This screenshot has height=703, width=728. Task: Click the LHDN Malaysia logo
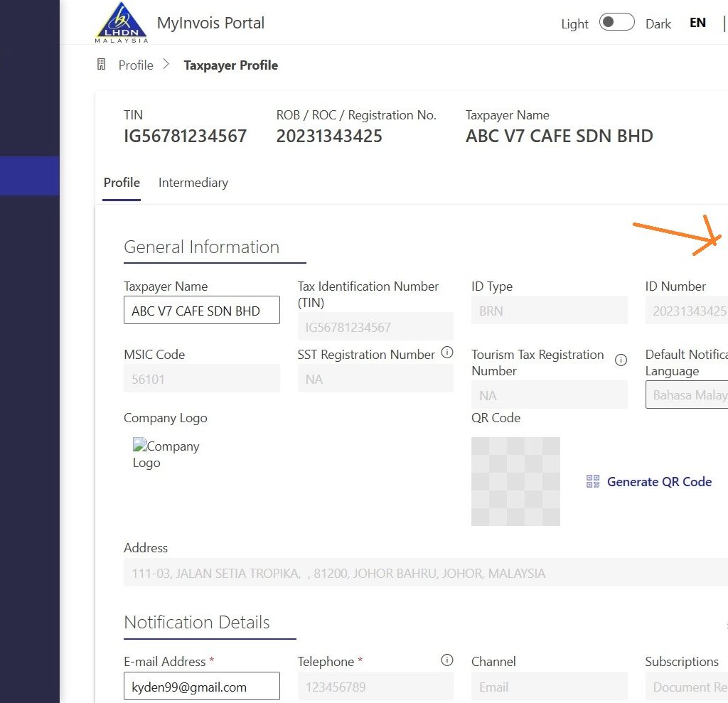coord(122,23)
